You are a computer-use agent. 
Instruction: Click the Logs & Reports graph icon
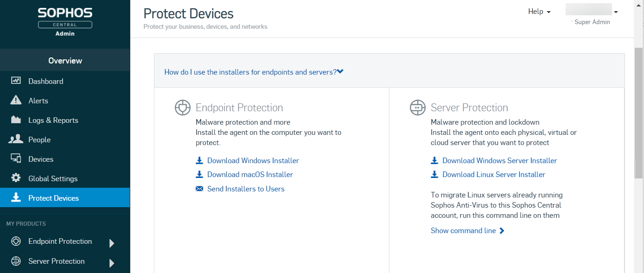pyautogui.click(x=16, y=120)
